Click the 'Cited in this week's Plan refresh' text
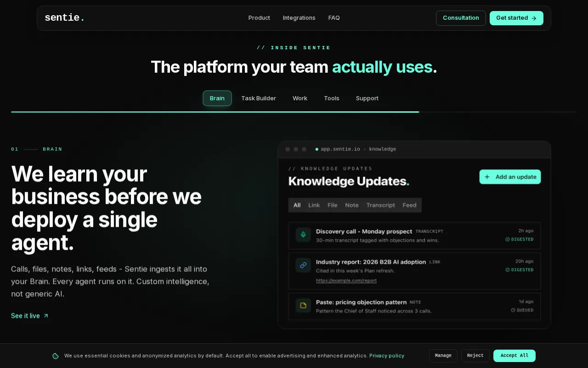Screen dimensions: 588x368 point(356,271)
